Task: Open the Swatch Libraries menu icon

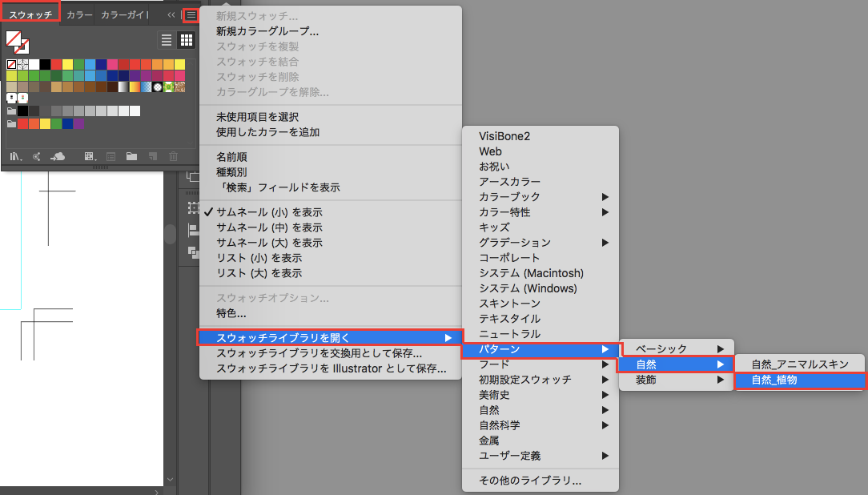Action: [16, 156]
